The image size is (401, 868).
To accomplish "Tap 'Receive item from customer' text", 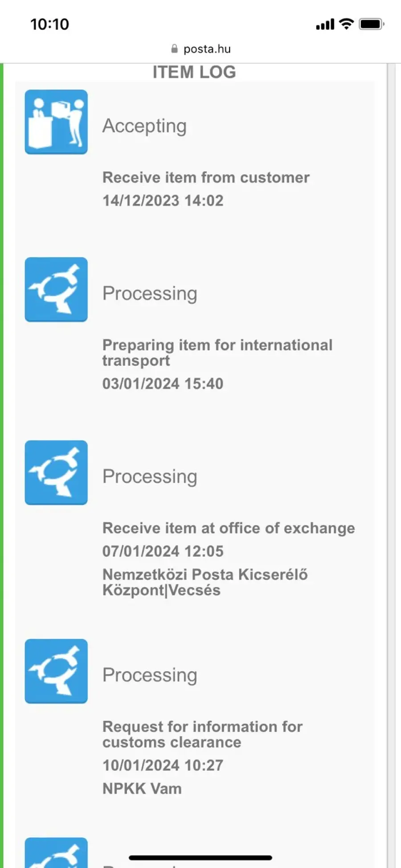I will click(x=206, y=177).
